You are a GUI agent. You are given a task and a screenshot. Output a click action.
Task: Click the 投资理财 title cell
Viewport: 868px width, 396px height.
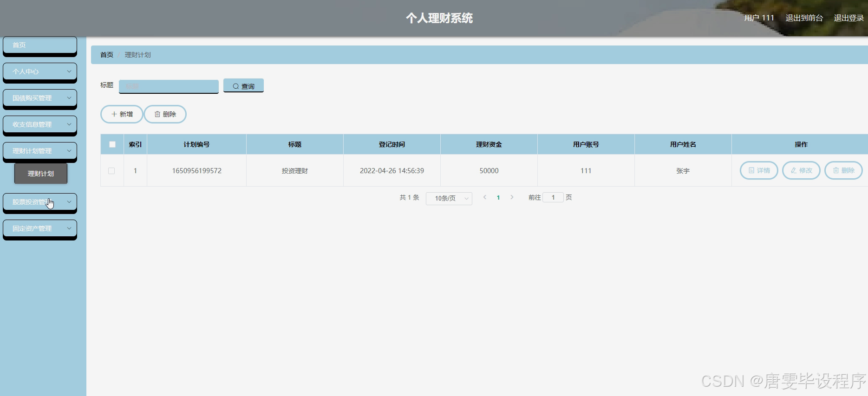[x=294, y=171]
